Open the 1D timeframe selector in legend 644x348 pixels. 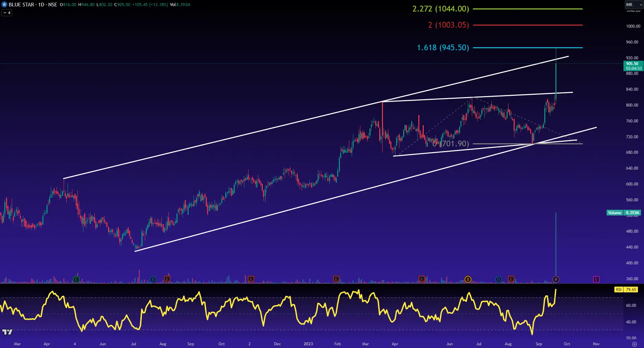40,5
